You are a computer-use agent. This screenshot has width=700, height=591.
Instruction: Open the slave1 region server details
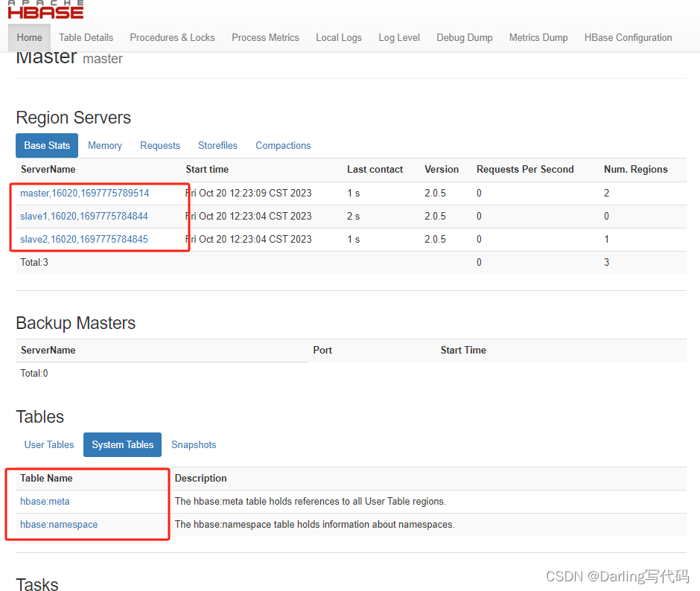pyautogui.click(x=83, y=216)
